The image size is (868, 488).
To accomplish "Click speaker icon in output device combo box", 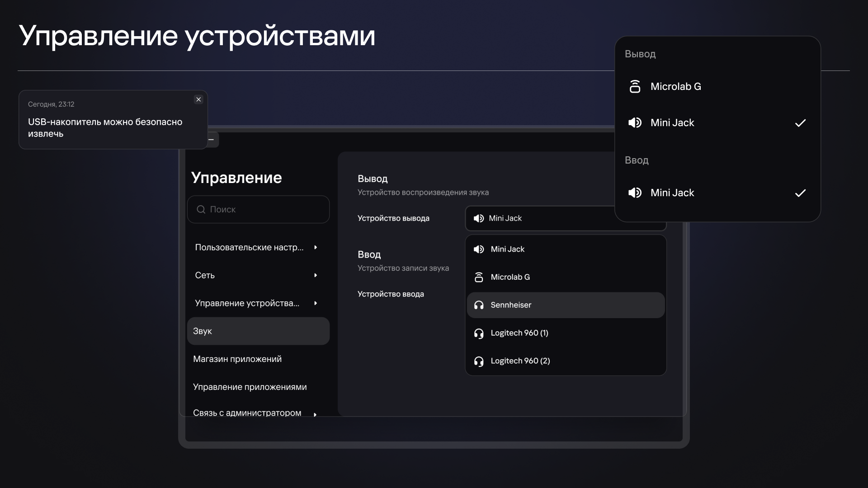I will coord(478,218).
